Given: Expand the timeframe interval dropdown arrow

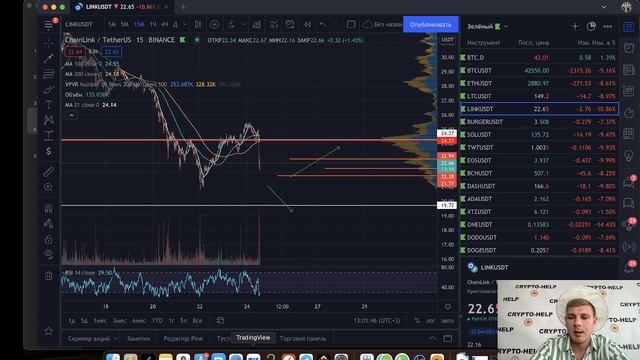Looking at the screenshot, I should click(x=185, y=24).
